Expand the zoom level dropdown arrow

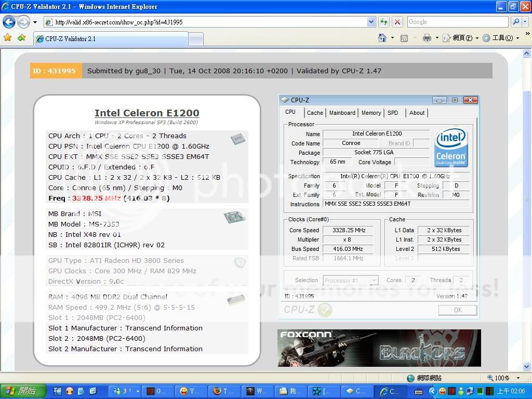point(518,378)
